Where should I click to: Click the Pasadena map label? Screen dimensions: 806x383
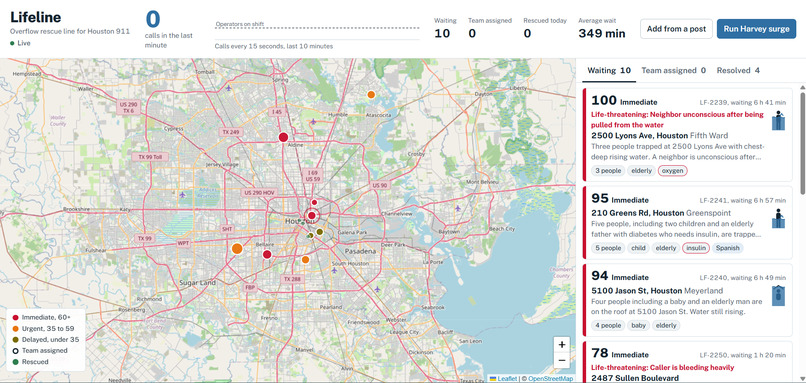pos(360,251)
